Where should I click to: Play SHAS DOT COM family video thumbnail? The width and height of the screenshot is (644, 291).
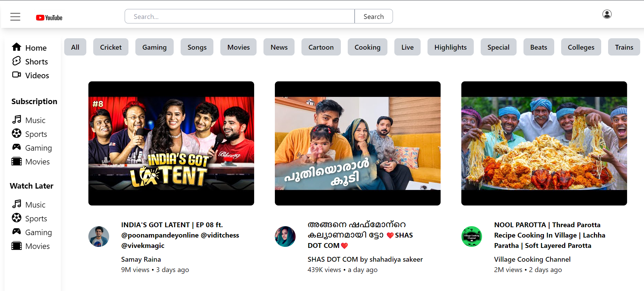[x=358, y=143]
